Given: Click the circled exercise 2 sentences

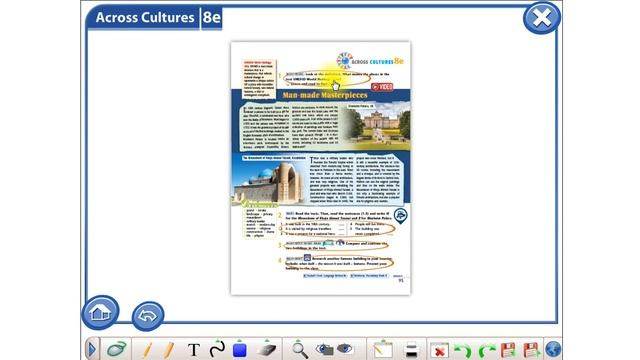Looking at the screenshot, I should point(337,229).
